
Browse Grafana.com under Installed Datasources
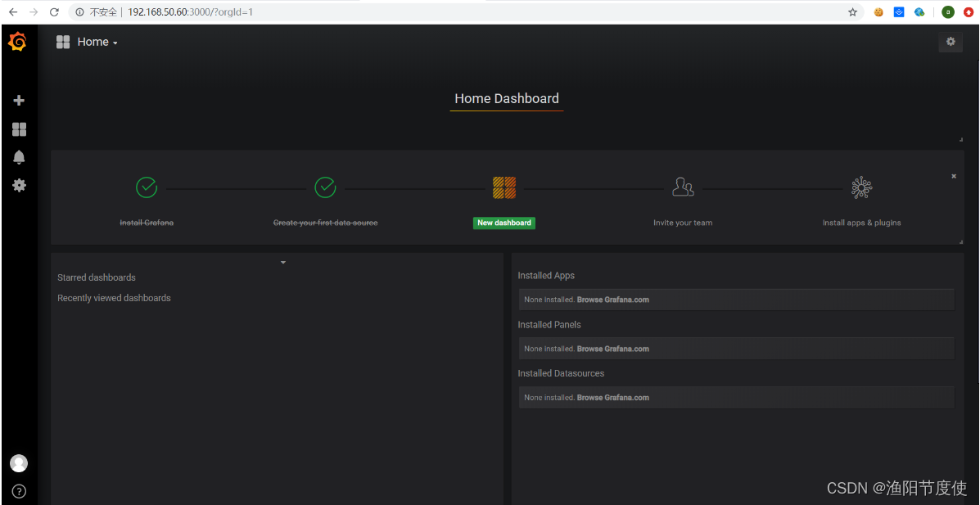612,398
